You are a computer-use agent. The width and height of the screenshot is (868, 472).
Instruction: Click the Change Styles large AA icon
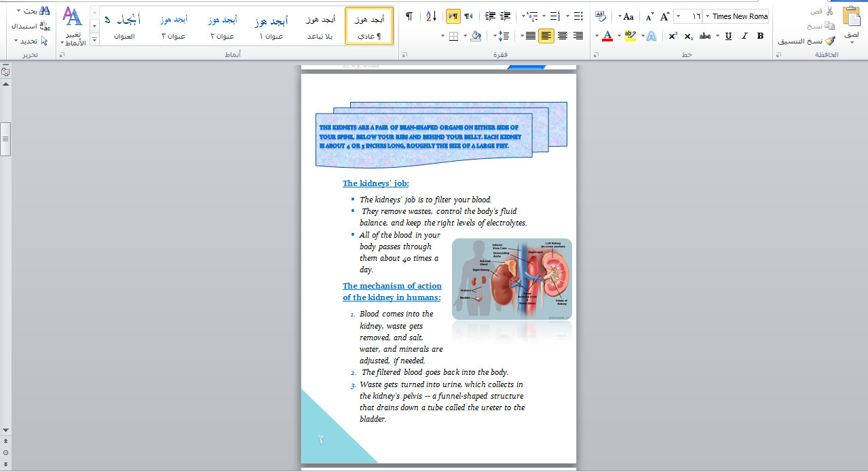pyautogui.click(x=72, y=16)
